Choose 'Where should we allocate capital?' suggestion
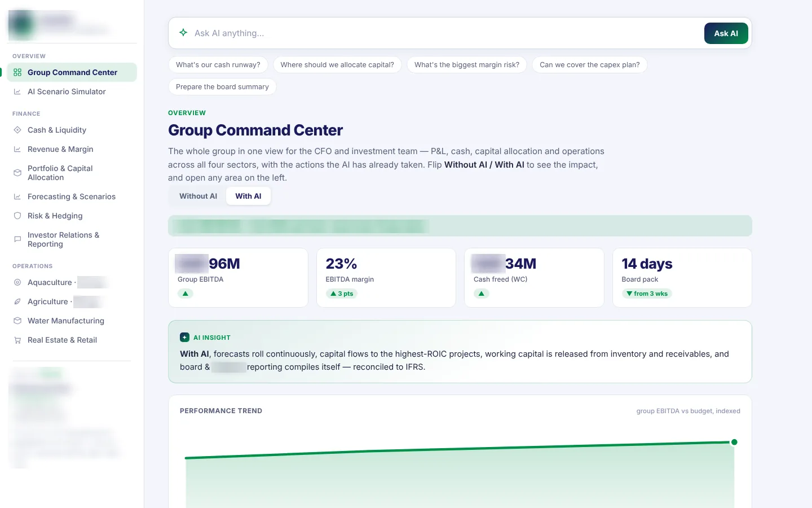 (337, 65)
